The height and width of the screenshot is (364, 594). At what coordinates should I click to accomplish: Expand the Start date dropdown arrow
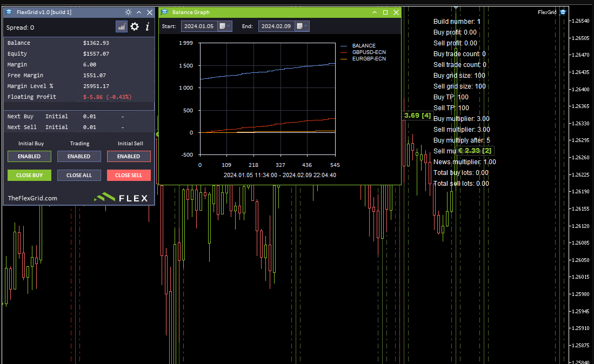[x=227, y=25]
